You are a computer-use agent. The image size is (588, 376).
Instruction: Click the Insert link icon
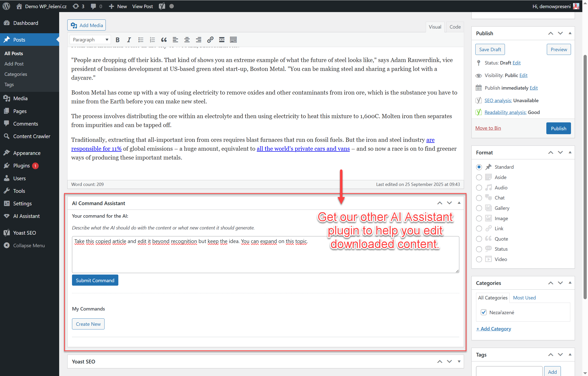pyautogui.click(x=210, y=40)
